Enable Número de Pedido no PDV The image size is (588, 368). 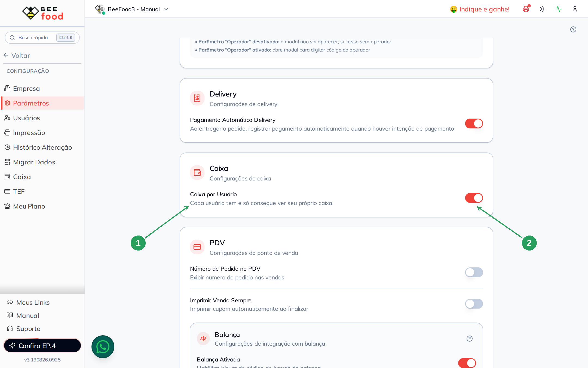[x=474, y=272]
